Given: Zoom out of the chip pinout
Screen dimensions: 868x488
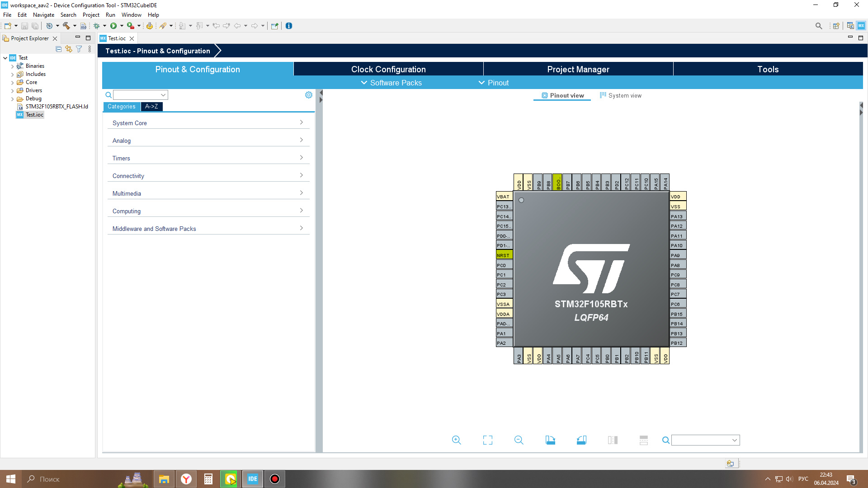Looking at the screenshot, I should coord(519,440).
